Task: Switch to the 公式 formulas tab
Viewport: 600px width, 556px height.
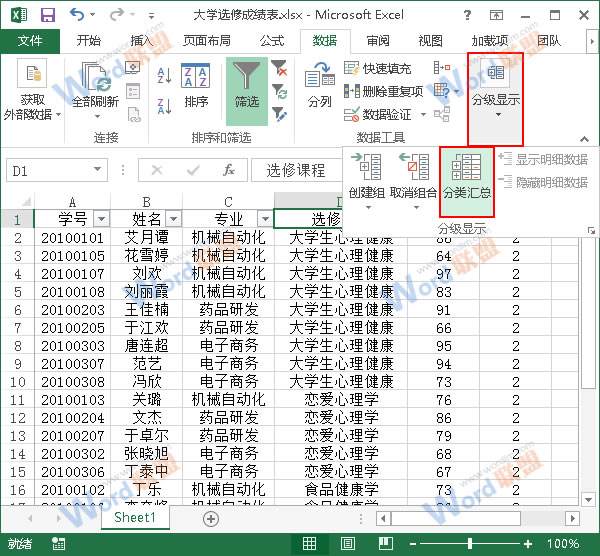Action: coord(272,41)
